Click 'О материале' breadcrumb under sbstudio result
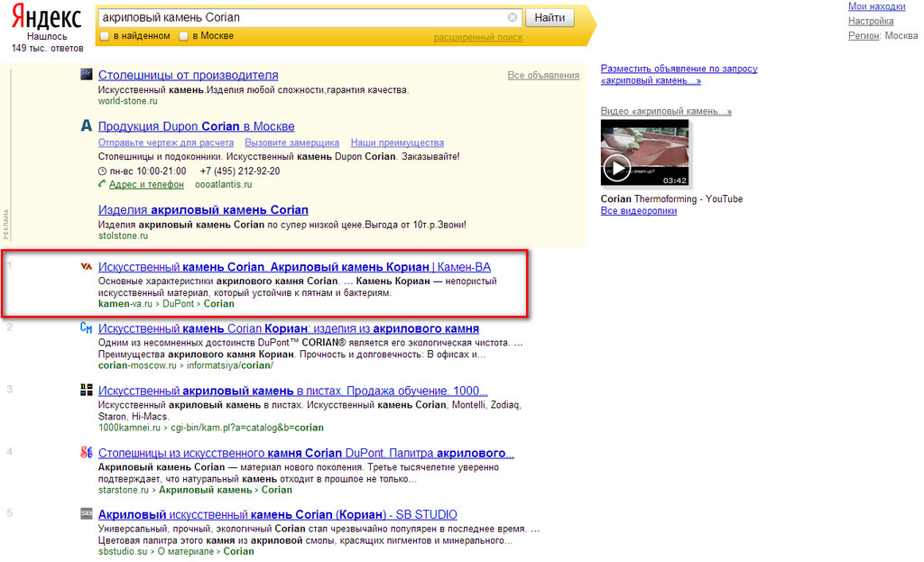924x562 pixels. [186, 552]
